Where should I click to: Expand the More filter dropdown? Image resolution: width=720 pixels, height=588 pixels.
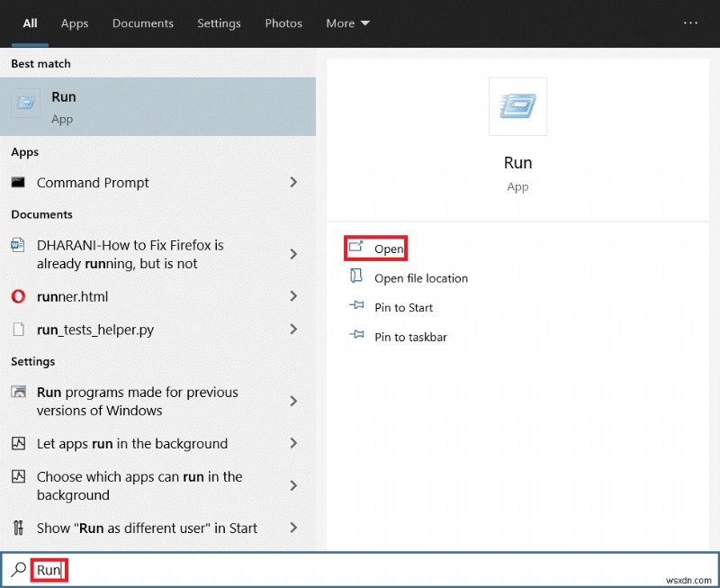347,23
